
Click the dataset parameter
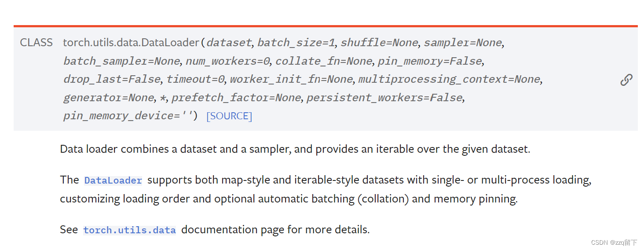point(229,43)
